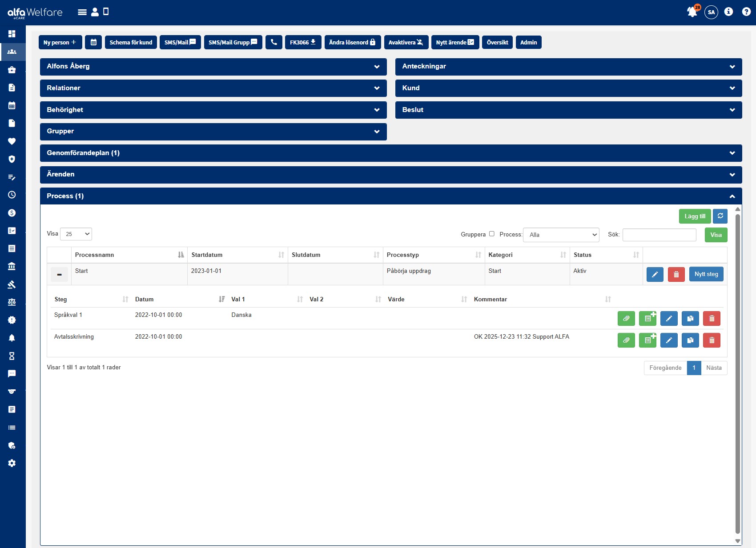Expand the Anteckningar panel
Image resolution: width=756 pixels, height=548 pixels.
568,66
